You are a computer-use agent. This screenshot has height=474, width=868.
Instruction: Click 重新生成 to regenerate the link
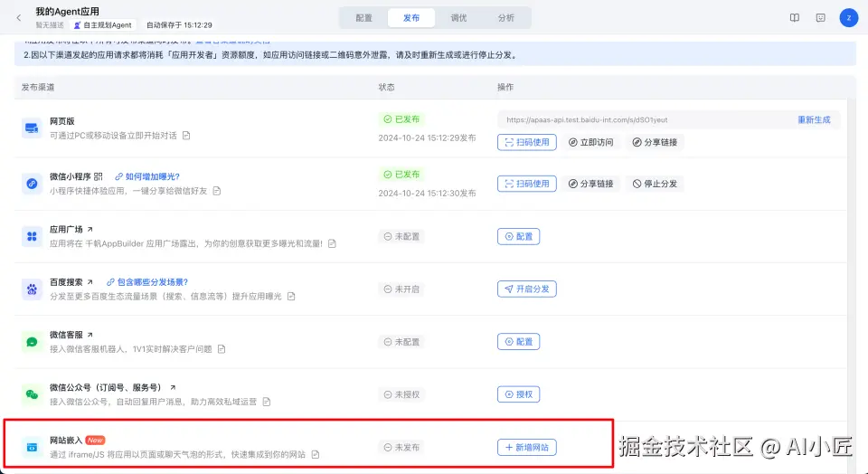(x=814, y=119)
